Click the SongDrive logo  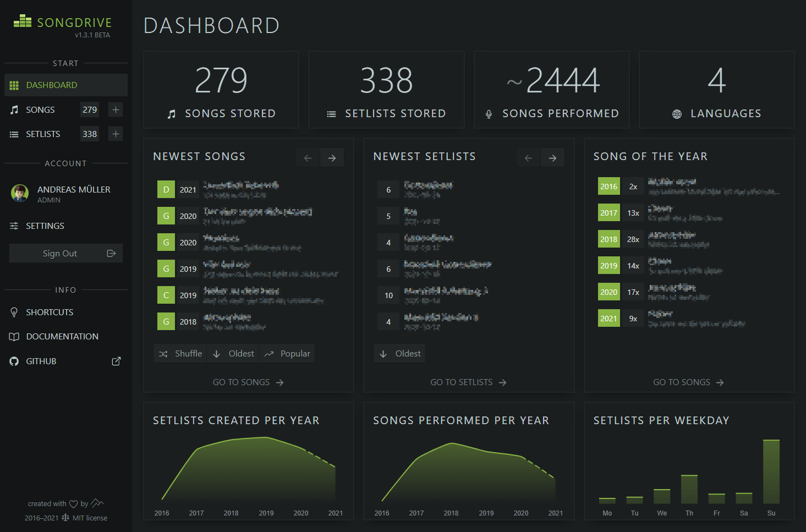click(62, 22)
